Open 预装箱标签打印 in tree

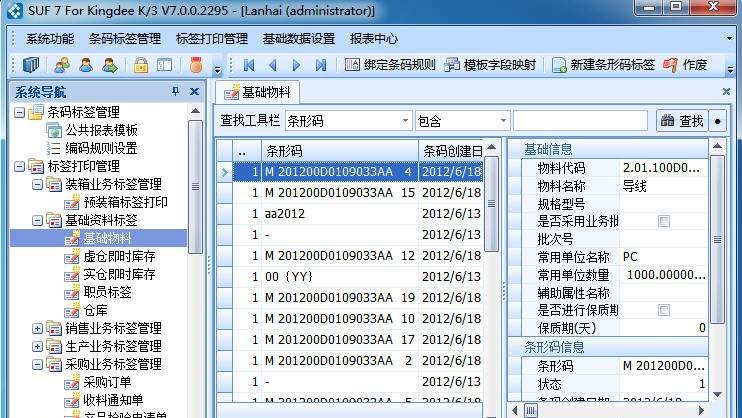(x=125, y=202)
